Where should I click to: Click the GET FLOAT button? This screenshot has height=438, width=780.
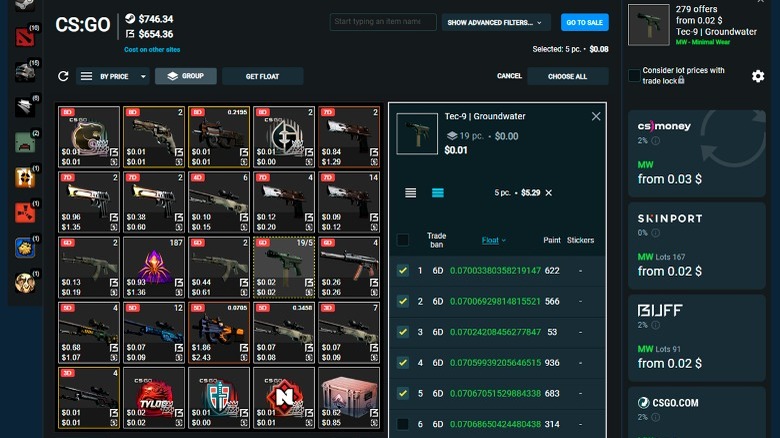click(263, 76)
